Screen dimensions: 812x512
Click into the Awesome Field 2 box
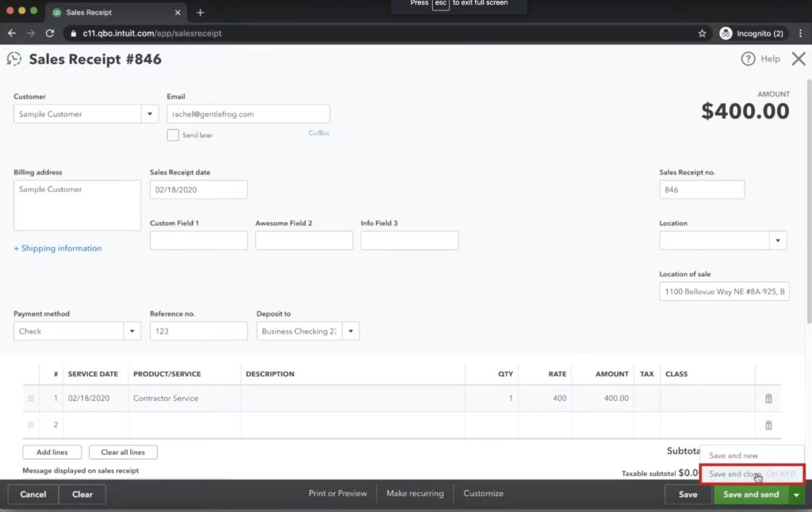coord(304,240)
